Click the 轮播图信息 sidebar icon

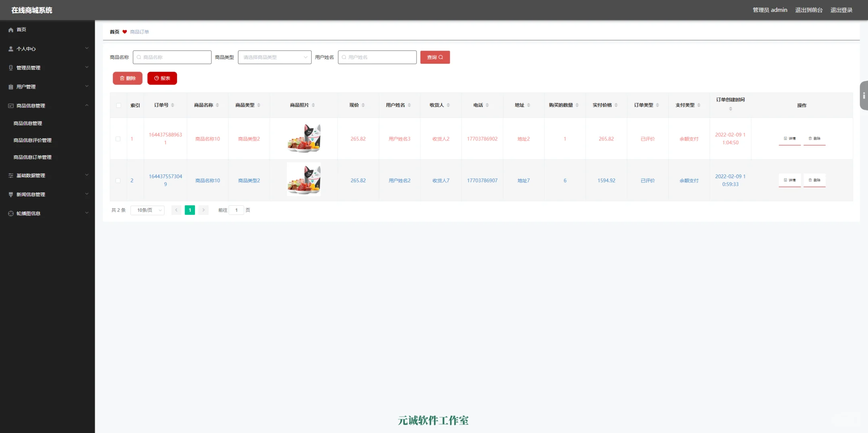[x=11, y=214]
